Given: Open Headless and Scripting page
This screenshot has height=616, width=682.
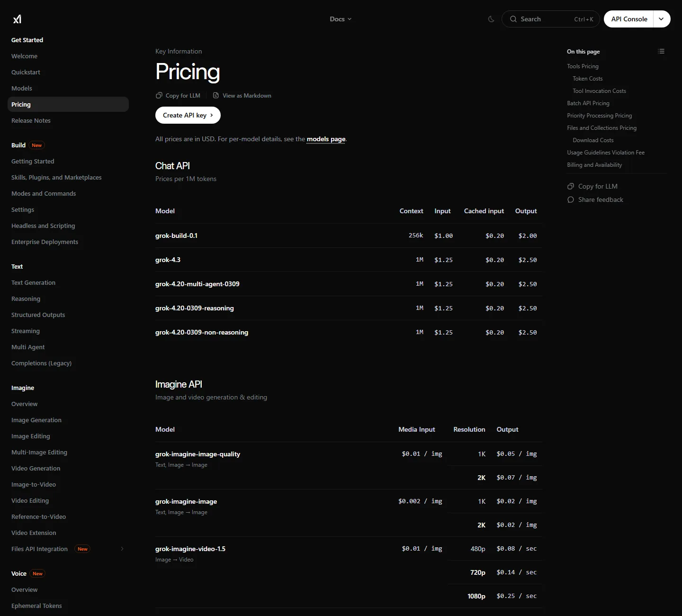Looking at the screenshot, I should click(x=43, y=226).
